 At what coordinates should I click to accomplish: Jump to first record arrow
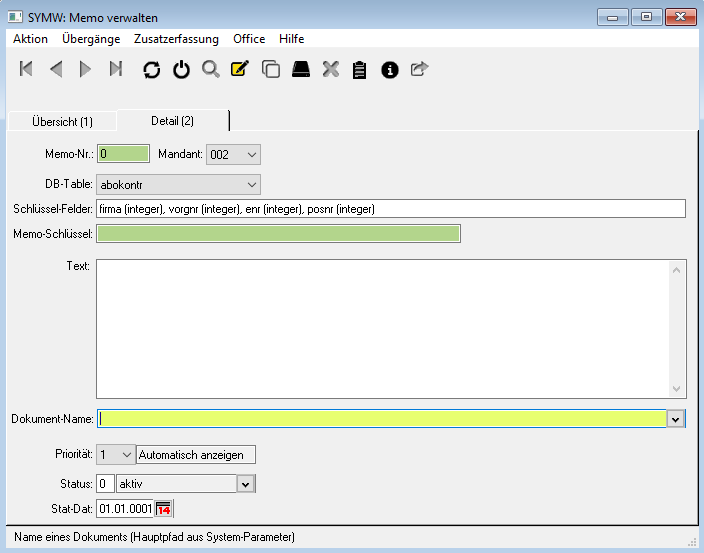(27, 69)
